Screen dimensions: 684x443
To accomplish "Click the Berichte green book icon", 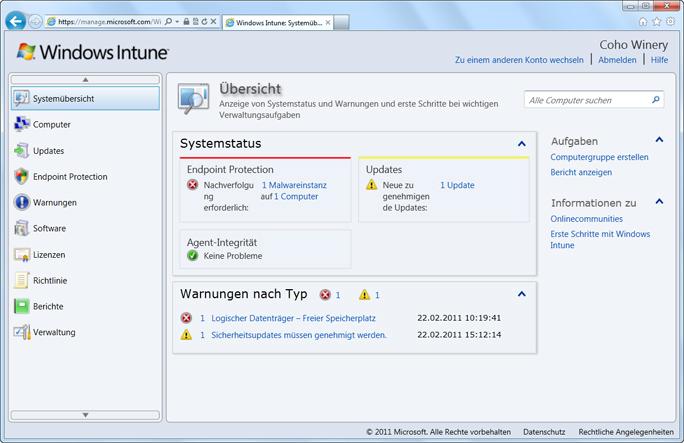I will (x=21, y=306).
